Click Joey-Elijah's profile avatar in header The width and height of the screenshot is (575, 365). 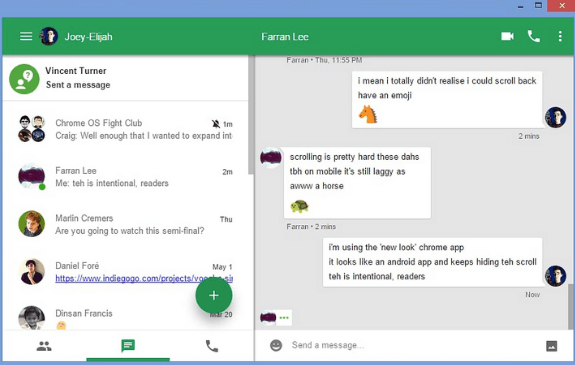coord(49,36)
